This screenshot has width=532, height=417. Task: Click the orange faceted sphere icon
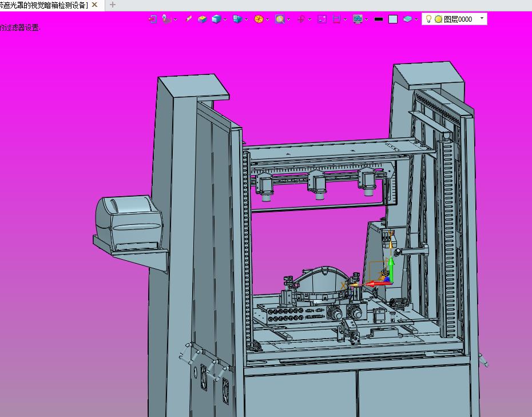(x=259, y=19)
